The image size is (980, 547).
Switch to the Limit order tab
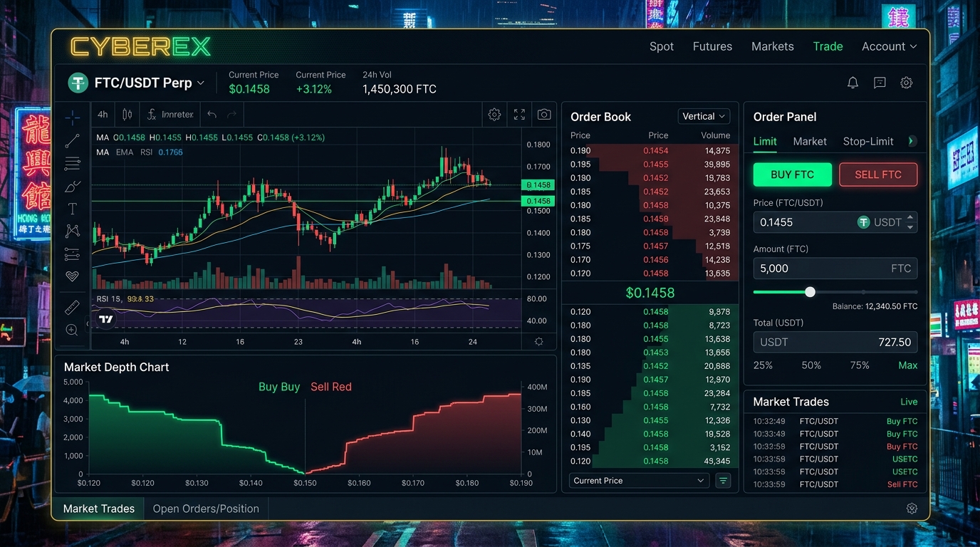(765, 141)
